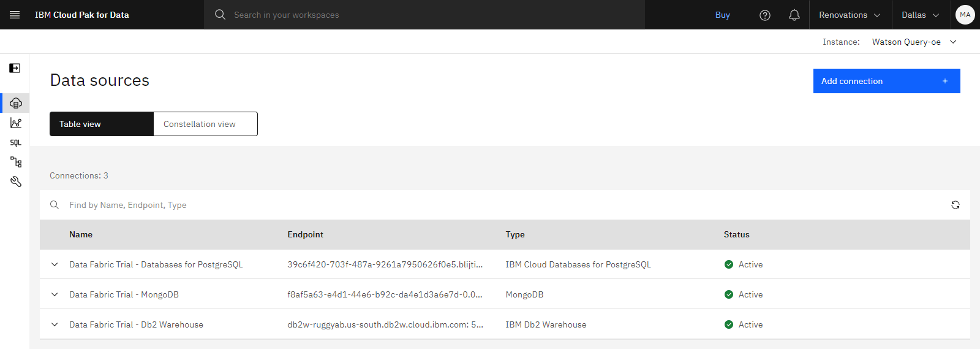Click 'Data Fabric Trial - Databases for PostgreSQL' name
This screenshot has height=349, width=980.
coord(156,264)
